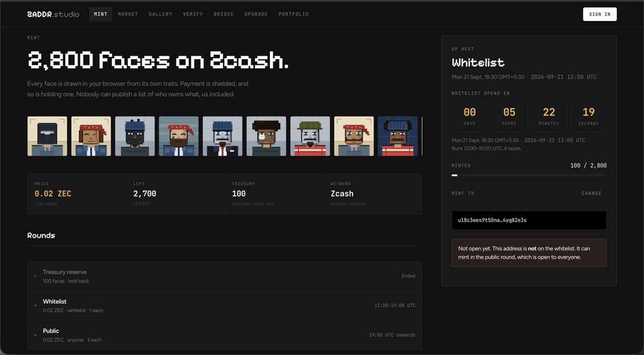Click the 0.02 ZEC price value
This screenshot has width=644, height=355.
[x=53, y=194]
